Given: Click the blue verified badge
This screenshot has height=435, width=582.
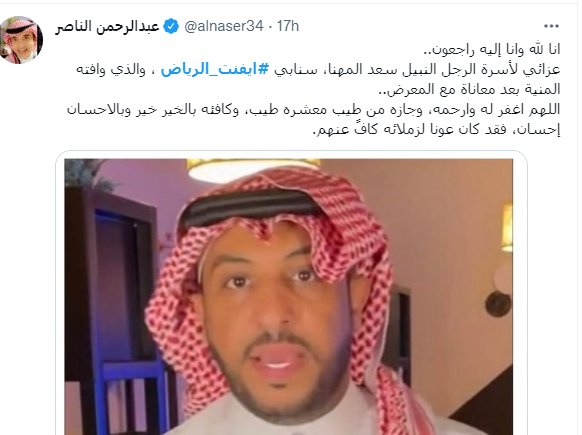Looking at the screenshot, I should click(x=171, y=26).
